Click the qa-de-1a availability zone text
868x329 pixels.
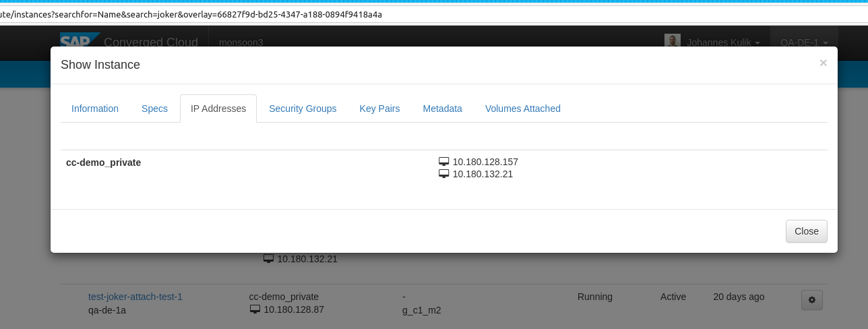[x=107, y=310]
